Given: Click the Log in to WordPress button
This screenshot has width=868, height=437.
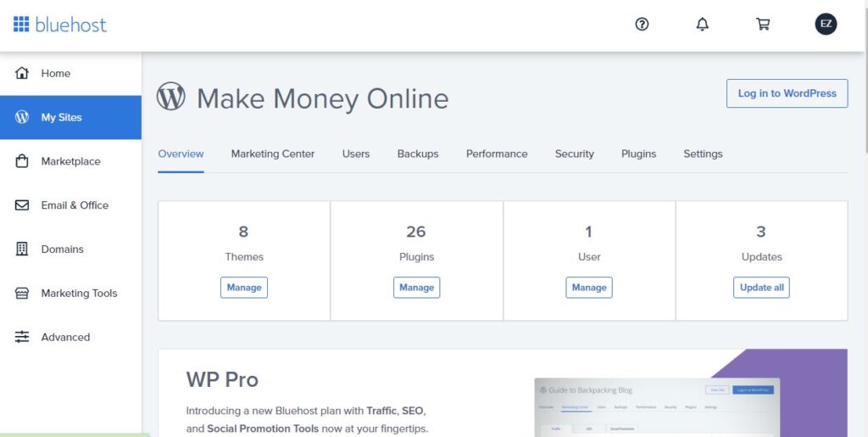Looking at the screenshot, I should pos(787,93).
